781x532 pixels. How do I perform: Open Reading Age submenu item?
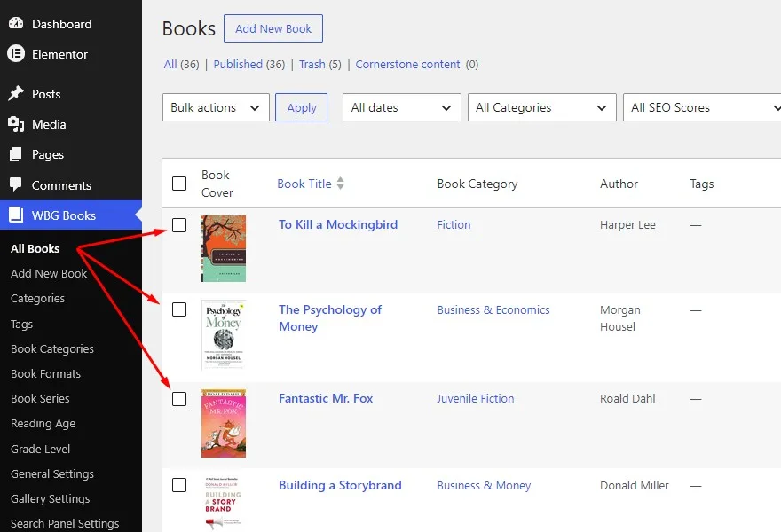point(43,424)
